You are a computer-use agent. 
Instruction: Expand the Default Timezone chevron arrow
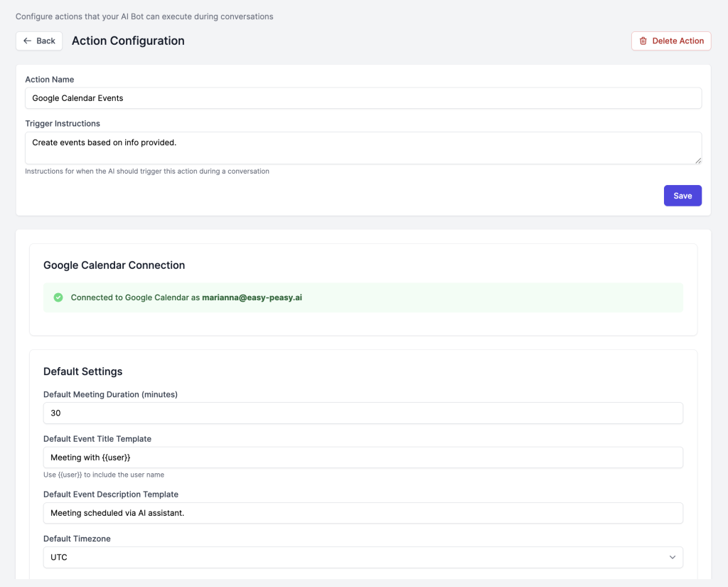(x=672, y=557)
